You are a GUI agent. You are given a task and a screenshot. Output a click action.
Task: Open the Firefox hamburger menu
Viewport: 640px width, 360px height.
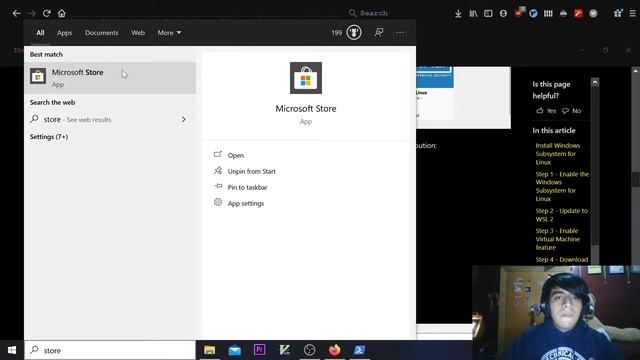pos(632,13)
